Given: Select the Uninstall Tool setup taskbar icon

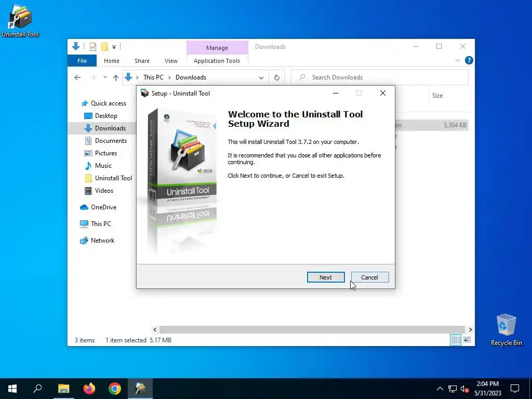Looking at the screenshot, I should pos(140,389).
